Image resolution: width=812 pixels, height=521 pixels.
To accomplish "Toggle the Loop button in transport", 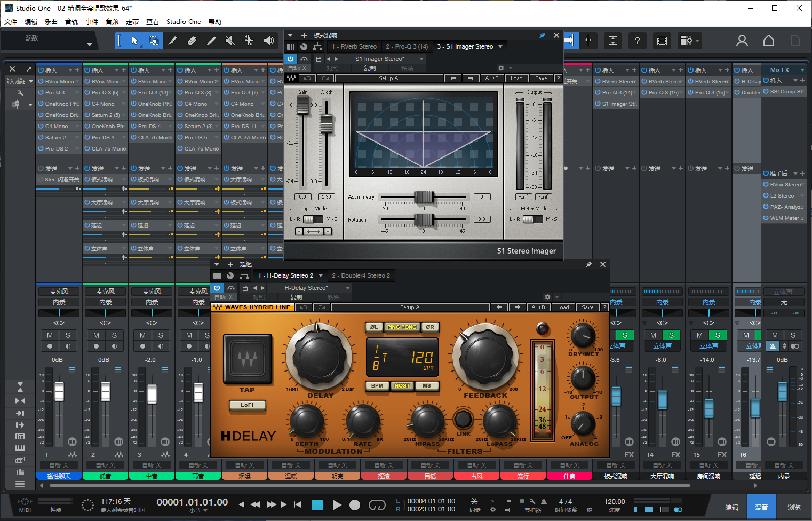I will (377, 505).
